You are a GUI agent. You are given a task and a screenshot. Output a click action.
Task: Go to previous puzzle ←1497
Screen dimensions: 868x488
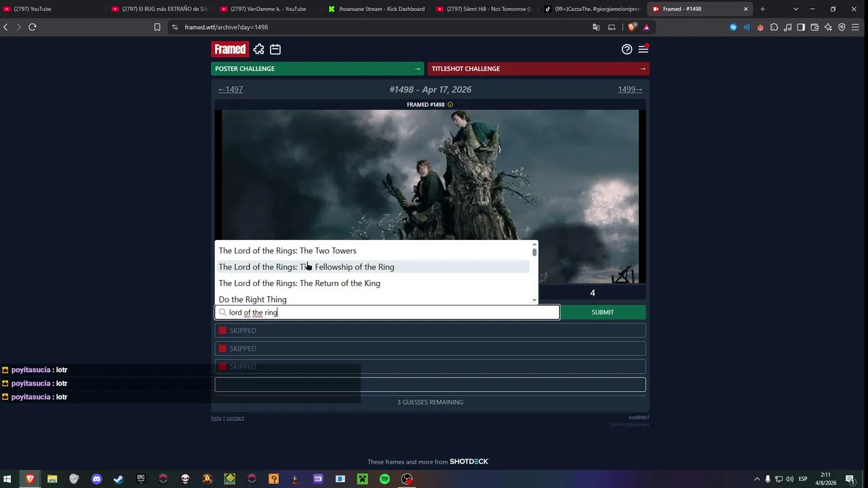[231, 89]
